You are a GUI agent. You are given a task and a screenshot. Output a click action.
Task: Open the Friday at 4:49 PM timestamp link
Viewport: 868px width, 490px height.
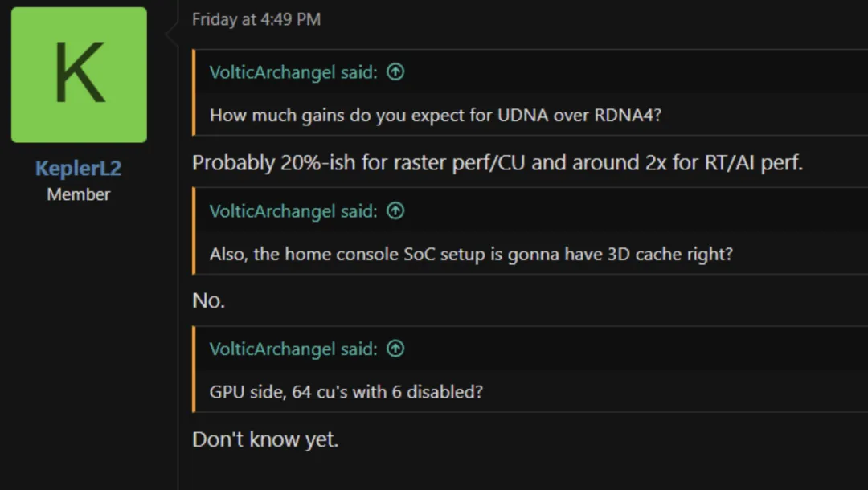(x=256, y=19)
